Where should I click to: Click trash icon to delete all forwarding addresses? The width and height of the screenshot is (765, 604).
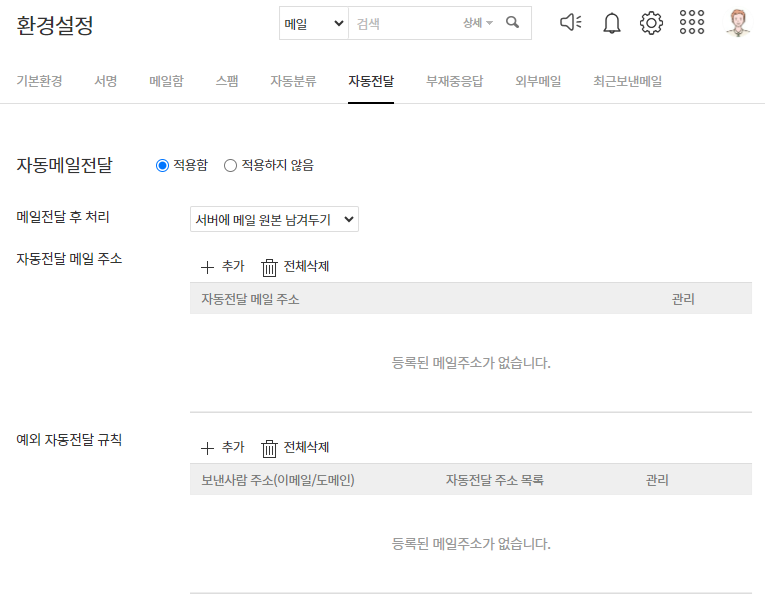(269, 267)
